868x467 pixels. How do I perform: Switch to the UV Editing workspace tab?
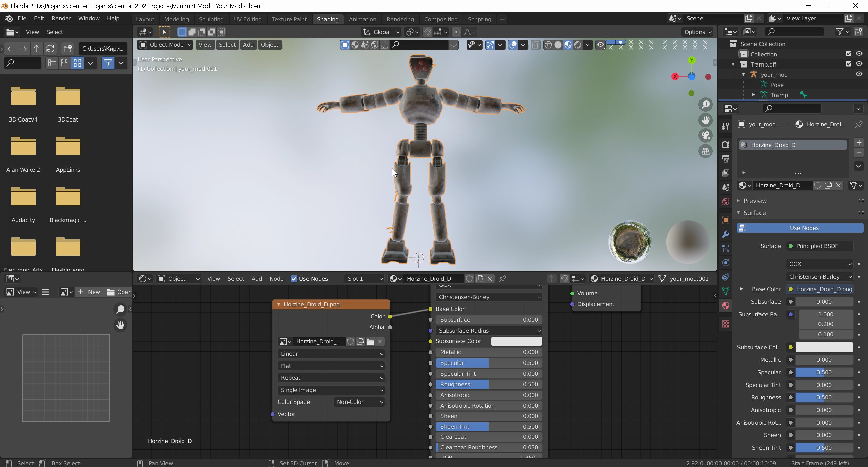tap(248, 19)
